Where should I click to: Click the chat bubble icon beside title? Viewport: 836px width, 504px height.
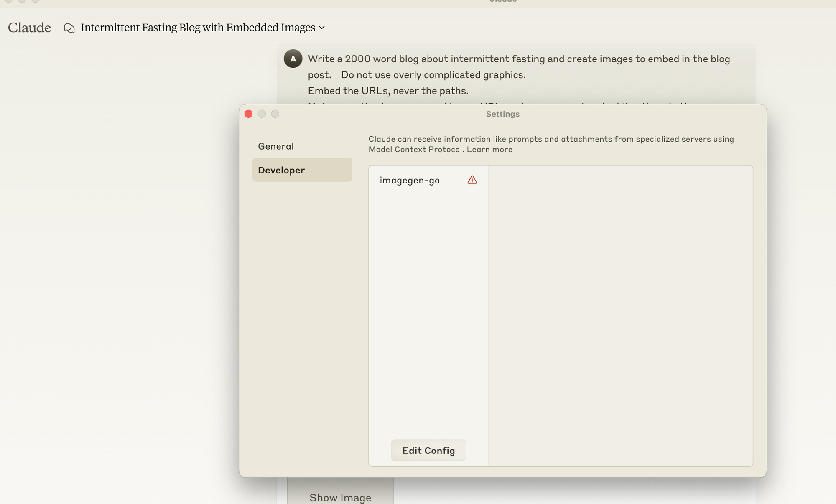[69, 28]
